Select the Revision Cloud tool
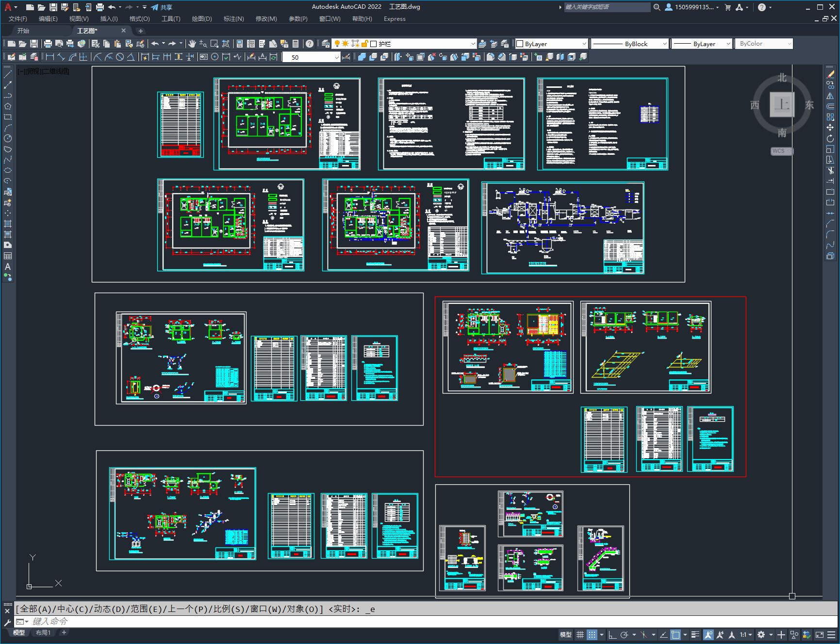Screen dimensions: 840x644 [8, 149]
